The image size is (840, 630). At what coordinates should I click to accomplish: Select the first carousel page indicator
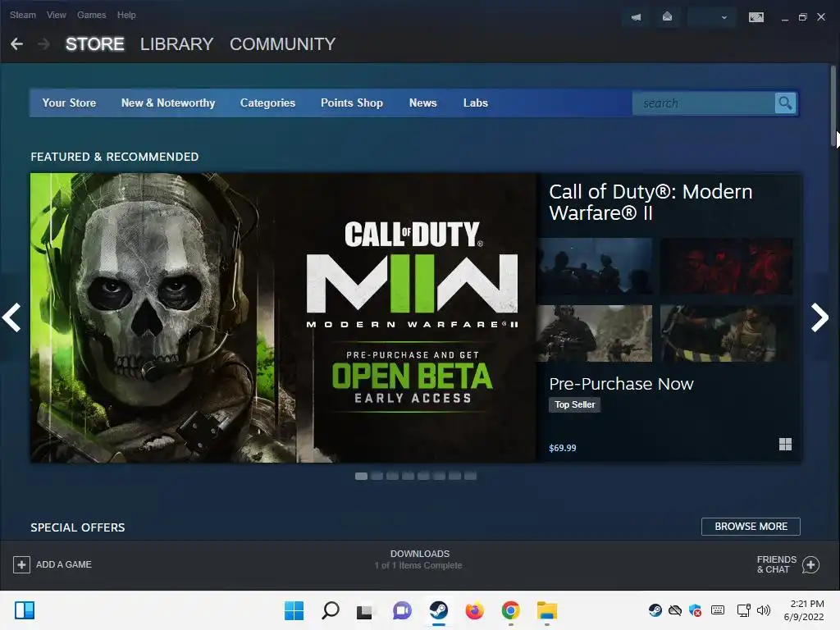tap(361, 476)
